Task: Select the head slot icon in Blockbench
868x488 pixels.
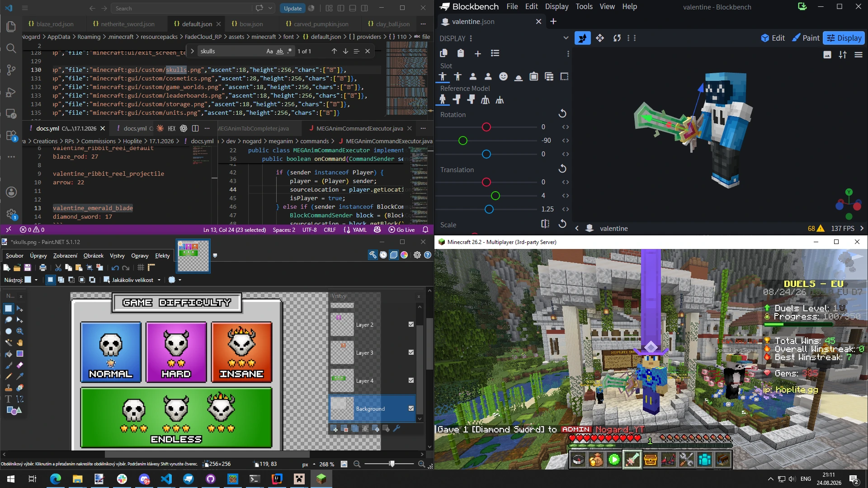Action: pyautogui.click(x=503, y=76)
